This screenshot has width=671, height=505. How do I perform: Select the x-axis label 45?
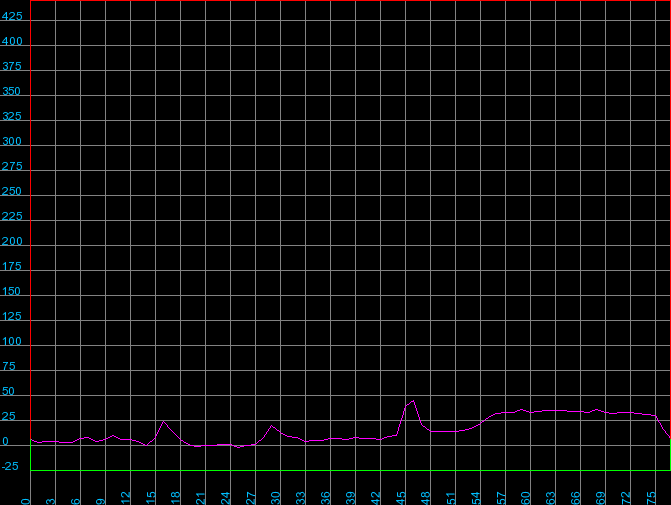[401, 497]
